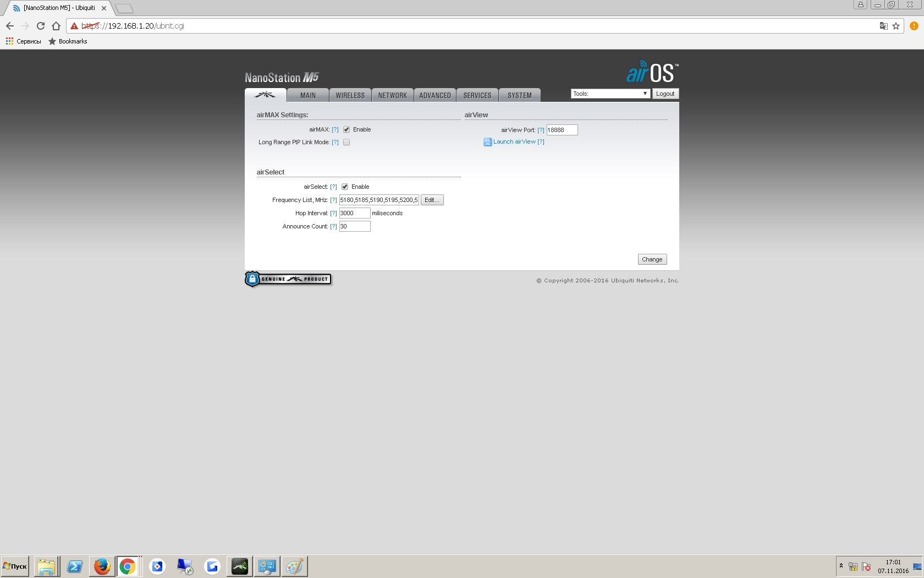The image size is (924, 578).
Task: Launch PowerShell from the taskbar
Action: click(x=74, y=566)
